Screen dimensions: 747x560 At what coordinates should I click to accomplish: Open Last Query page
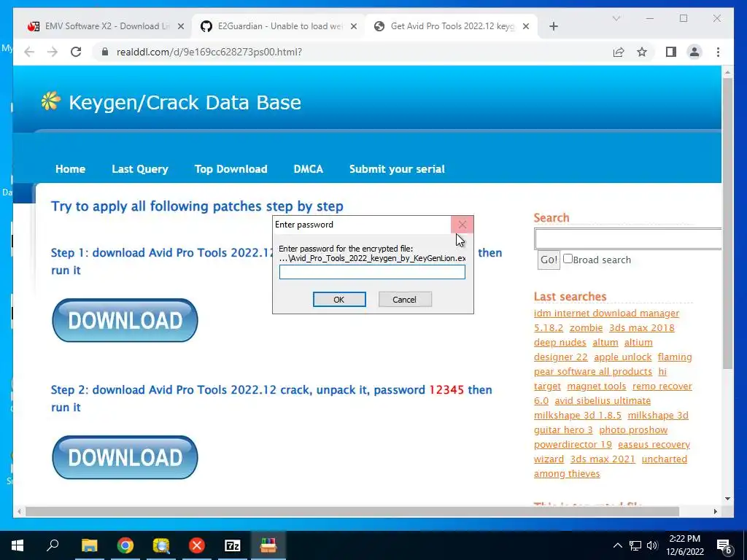[x=140, y=169]
